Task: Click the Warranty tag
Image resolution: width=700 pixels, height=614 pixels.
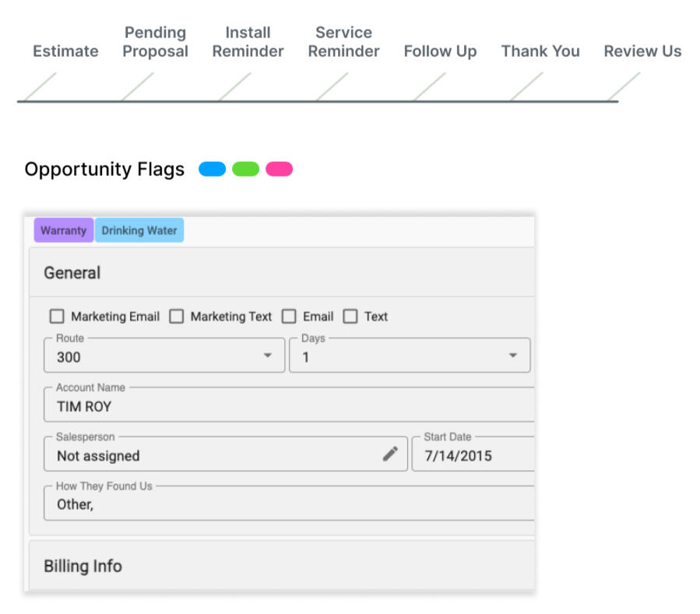Action: point(64,230)
